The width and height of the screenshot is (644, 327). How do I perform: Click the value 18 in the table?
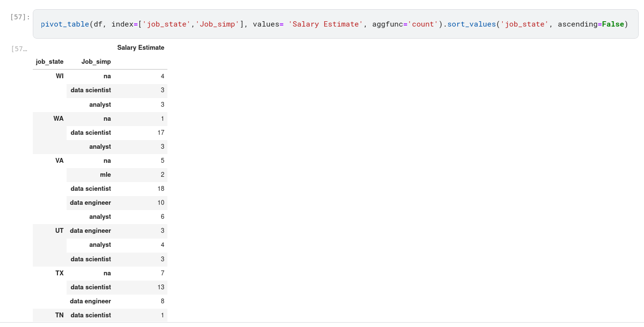pos(161,189)
